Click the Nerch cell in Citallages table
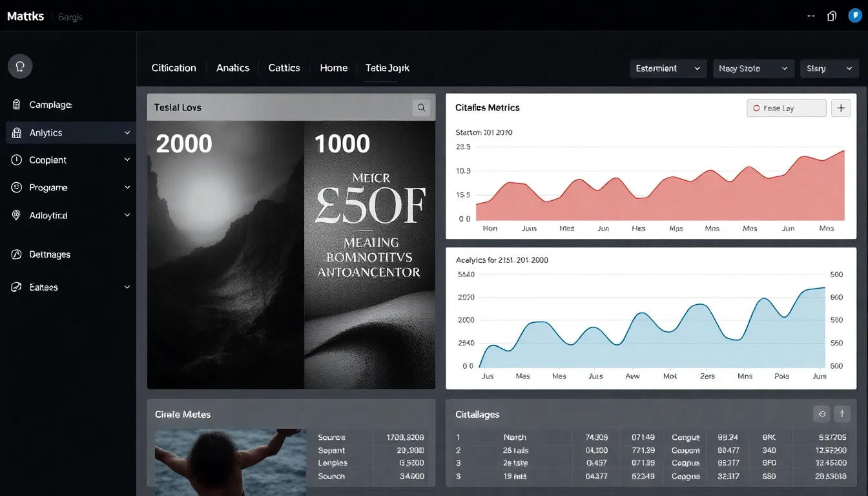Image resolution: width=868 pixels, height=496 pixels. [x=515, y=437]
